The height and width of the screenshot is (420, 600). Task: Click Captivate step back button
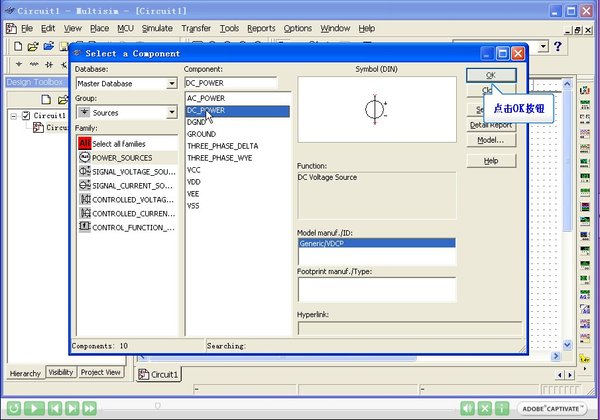[x=55, y=408]
